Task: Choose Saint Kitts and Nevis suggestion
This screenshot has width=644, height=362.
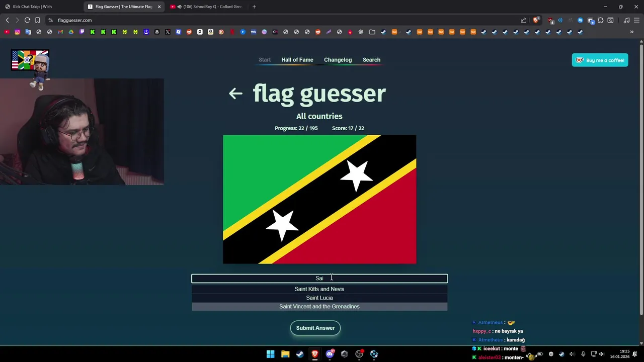Action: click(x=319, y=289)
